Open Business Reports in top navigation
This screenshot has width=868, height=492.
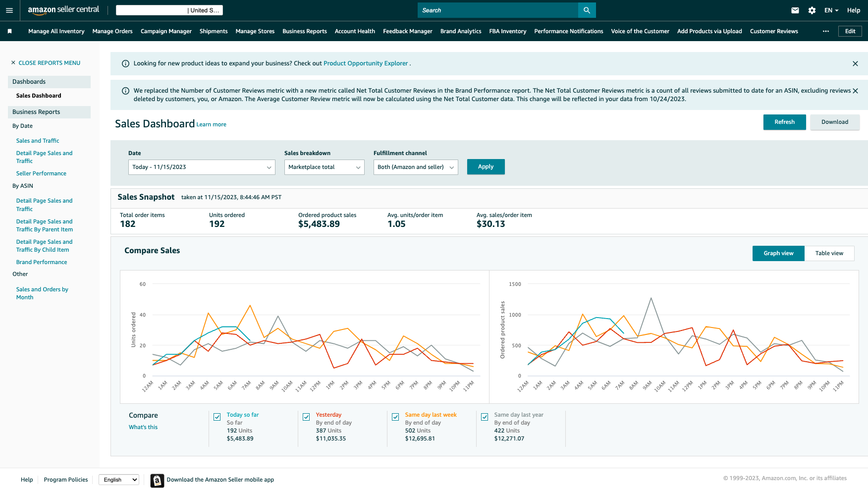(305, 31)
